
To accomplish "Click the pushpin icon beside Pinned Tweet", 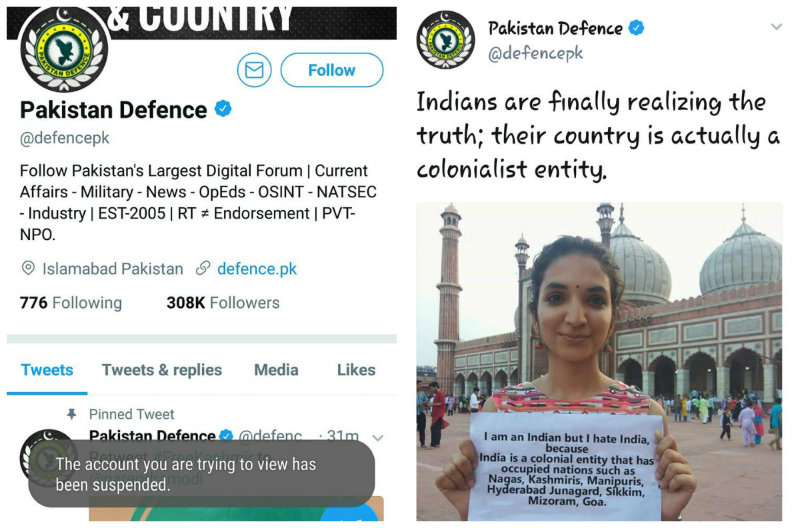I will [x=72, y=414].
